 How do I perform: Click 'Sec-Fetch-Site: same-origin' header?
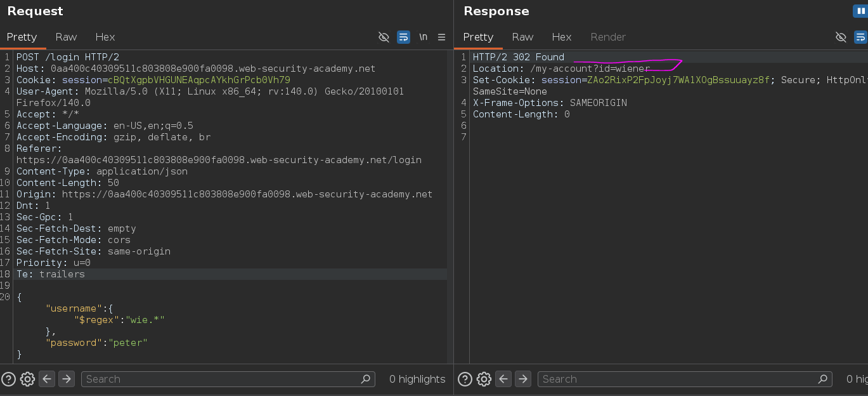(x=94, y=251)
